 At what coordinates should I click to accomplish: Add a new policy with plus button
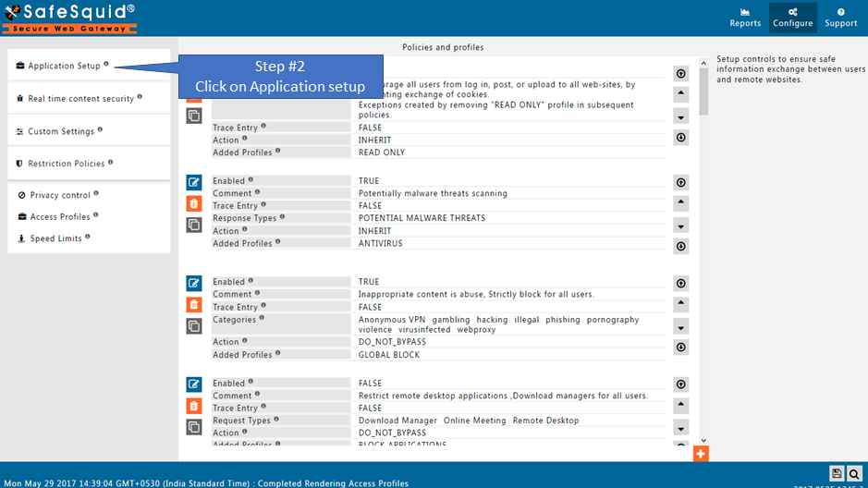coord(701,454)
